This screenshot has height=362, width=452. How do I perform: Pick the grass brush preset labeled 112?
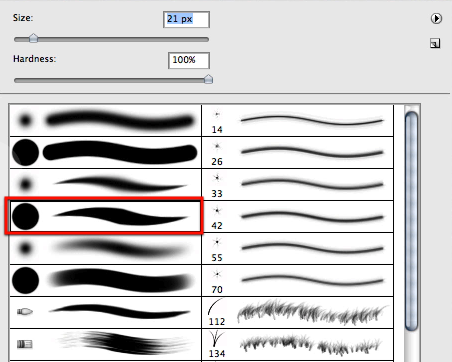pos(298,312)
